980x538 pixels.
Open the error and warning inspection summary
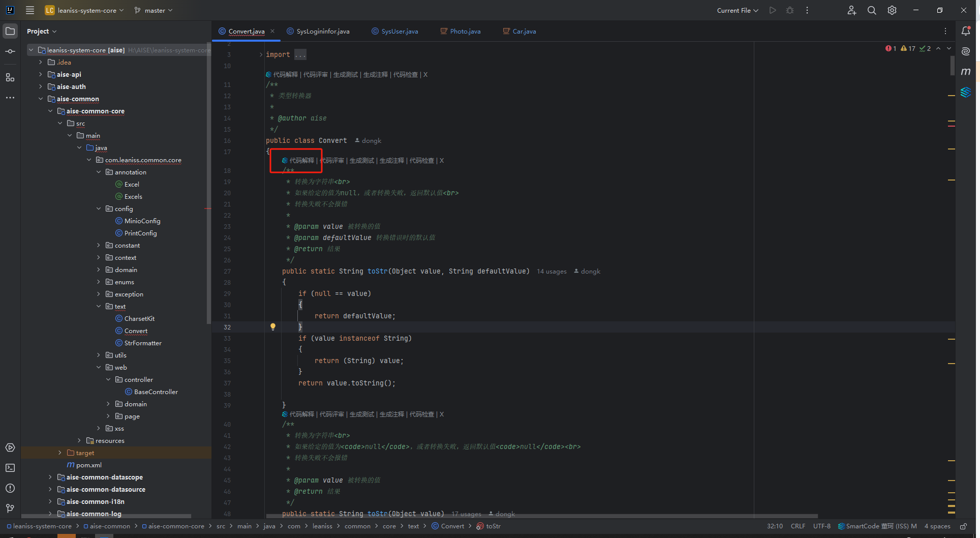point(908,49)
